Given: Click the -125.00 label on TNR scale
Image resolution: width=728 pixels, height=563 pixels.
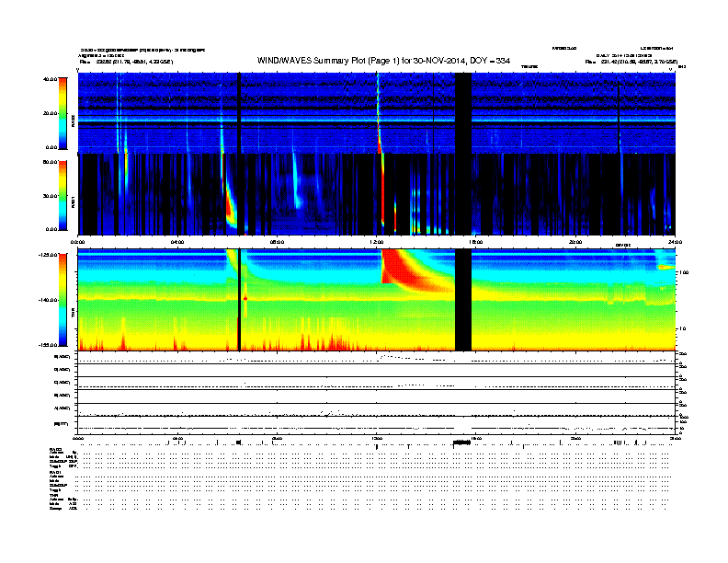Looking at the screenshot, I should tap(48, 255).
